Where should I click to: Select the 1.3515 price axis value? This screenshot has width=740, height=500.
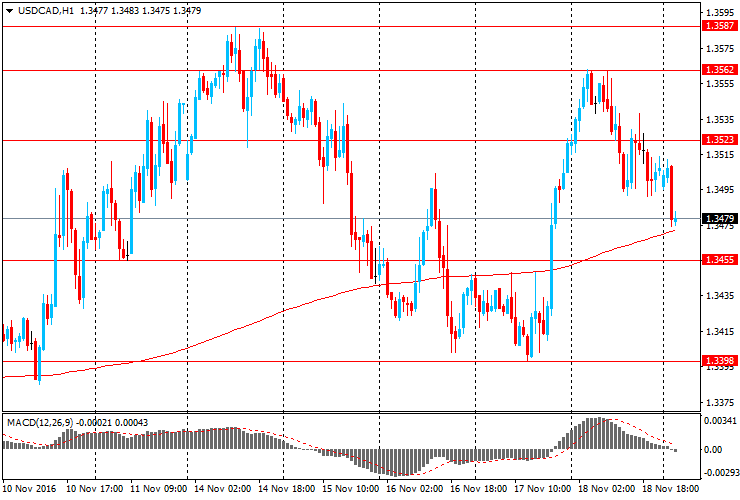720,155
